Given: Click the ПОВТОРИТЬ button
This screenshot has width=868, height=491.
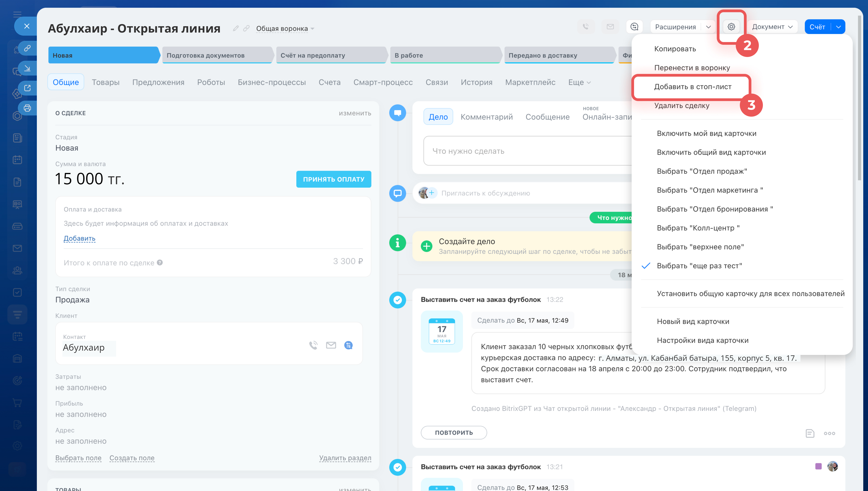Looking at the screenshot, I should tap(454, 433).
